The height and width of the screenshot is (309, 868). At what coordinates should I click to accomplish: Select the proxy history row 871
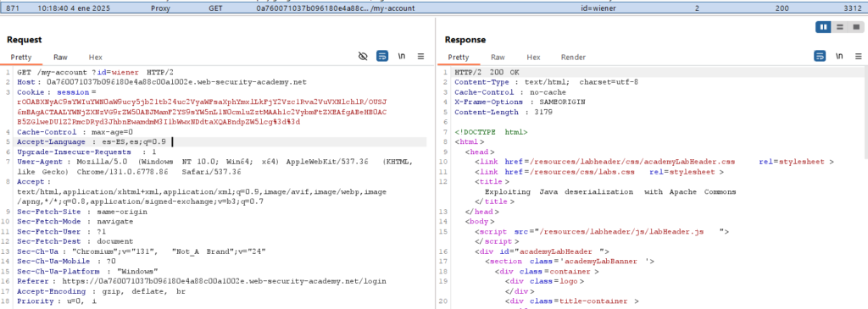pos(434,8)
